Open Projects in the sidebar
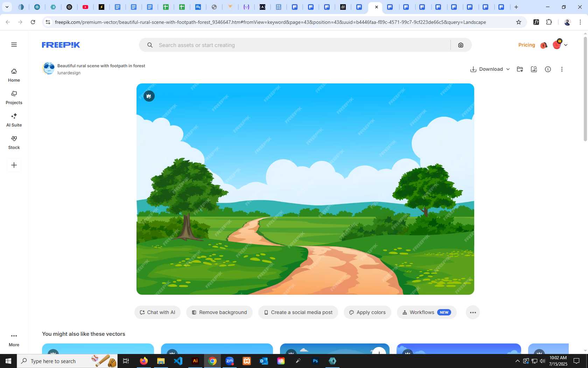The height and width of the screenshot is (368, 588). point(14,98)
